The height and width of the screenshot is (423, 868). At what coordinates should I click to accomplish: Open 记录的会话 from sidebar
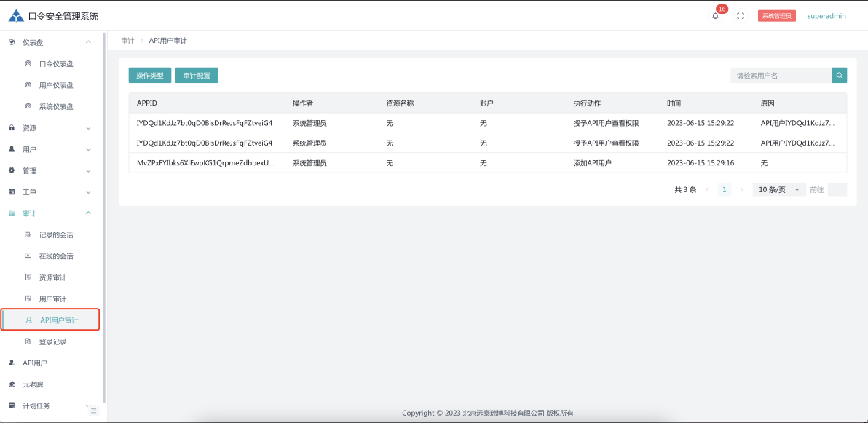coord(56,235)
